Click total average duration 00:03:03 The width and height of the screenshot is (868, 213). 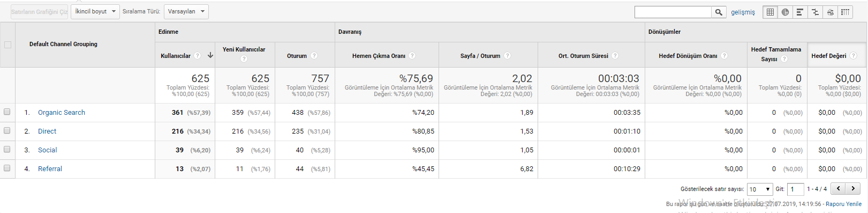pos(618,78)
